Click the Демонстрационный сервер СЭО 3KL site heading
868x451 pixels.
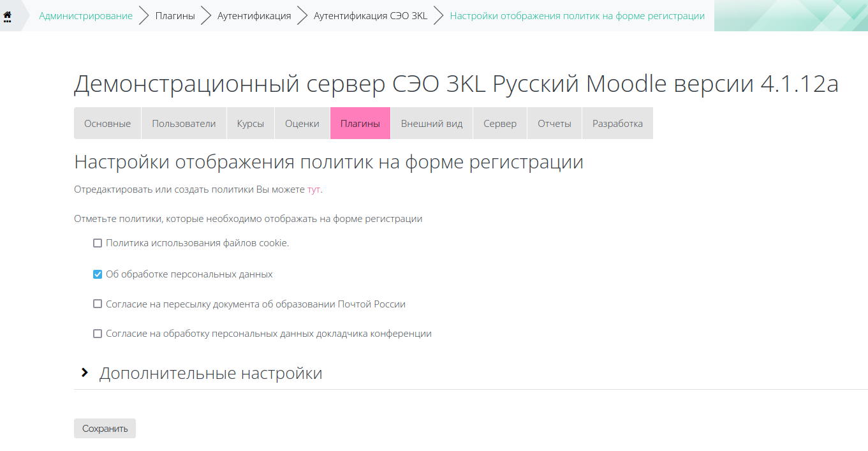pos(456,84)
